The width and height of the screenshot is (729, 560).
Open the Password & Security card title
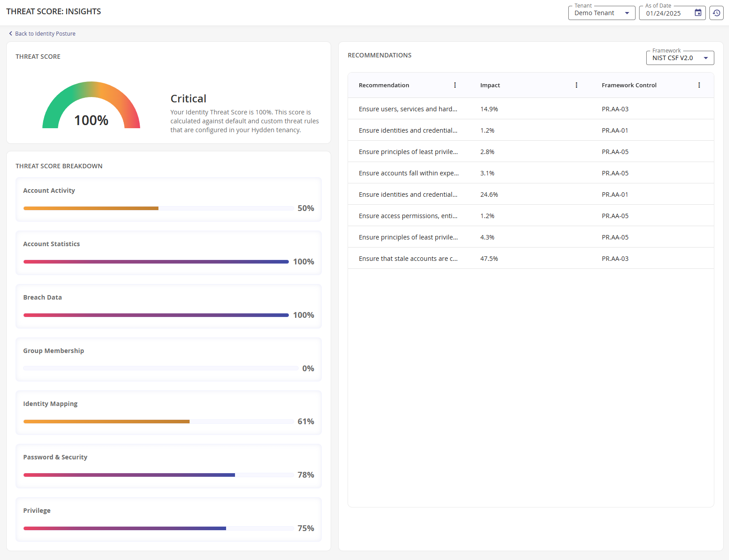coord(55,457)
